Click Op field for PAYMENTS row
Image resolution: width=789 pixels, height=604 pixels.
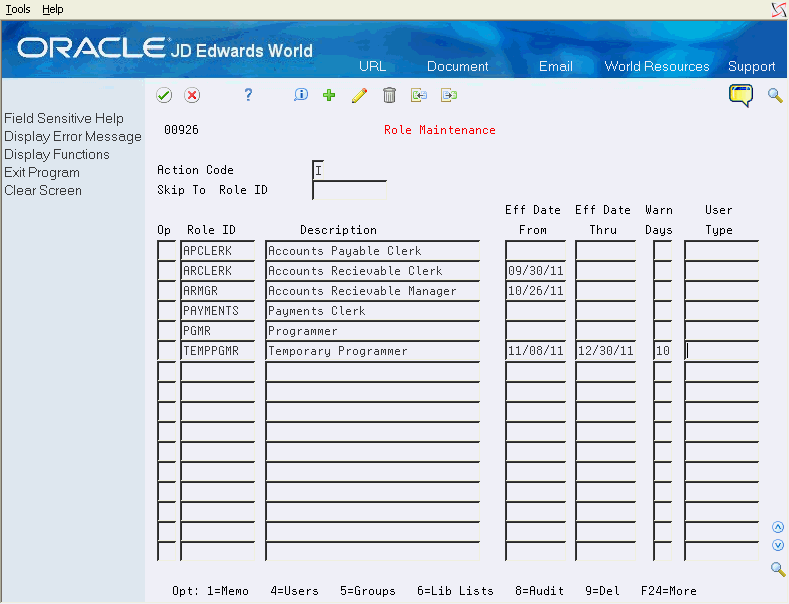tap(167, 311)
